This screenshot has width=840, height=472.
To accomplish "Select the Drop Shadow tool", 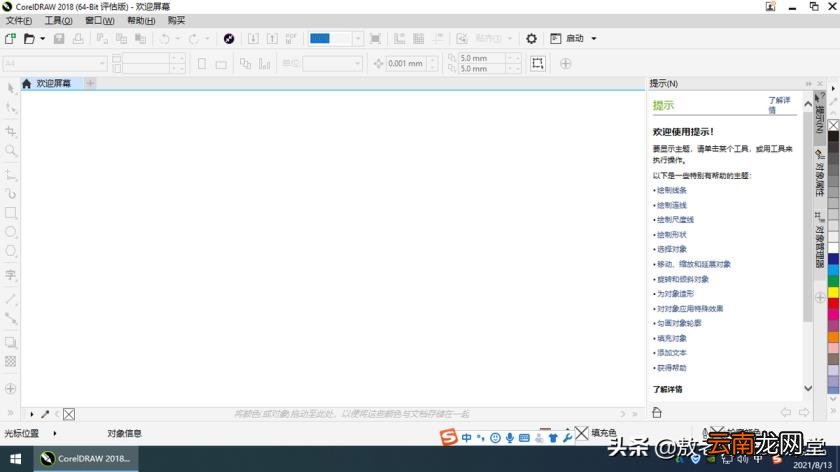I will (x=11, y=342).
